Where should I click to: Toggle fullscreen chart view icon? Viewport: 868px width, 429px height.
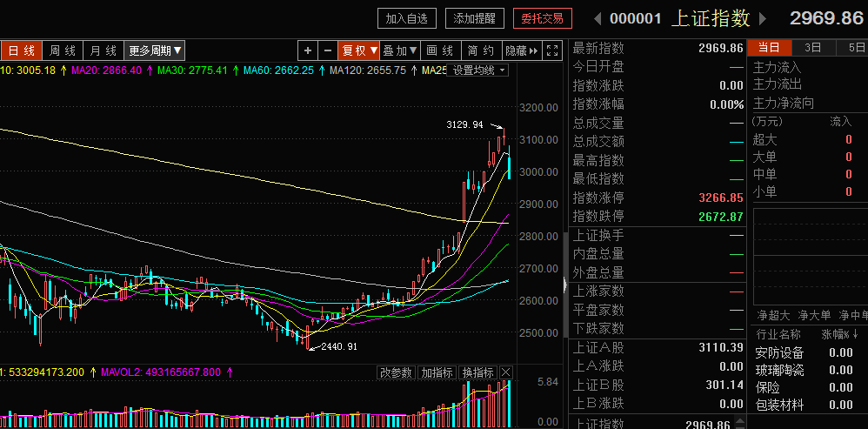tap(552, 51)
